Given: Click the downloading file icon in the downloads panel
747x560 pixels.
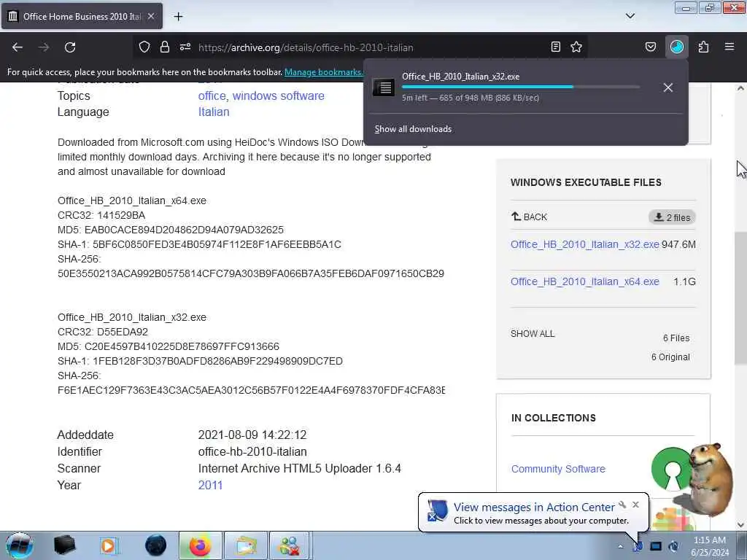Looking at the screenshot, I should pyautogui.click(x=384, y=87).
